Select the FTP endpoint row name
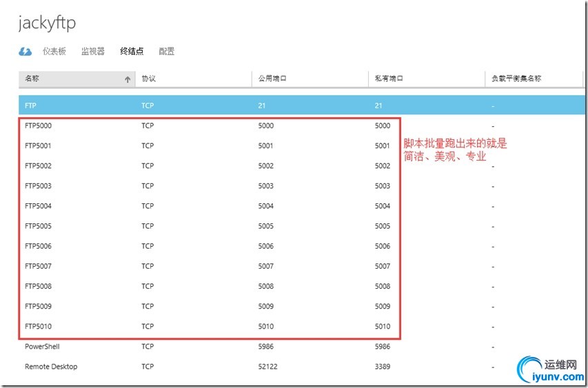588x388 pixels. coord(30,105)
